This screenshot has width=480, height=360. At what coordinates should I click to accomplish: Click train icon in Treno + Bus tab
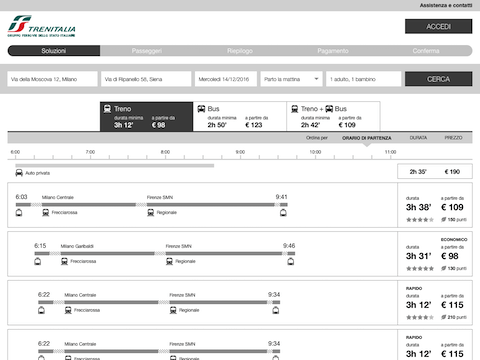tap(295, 109)
